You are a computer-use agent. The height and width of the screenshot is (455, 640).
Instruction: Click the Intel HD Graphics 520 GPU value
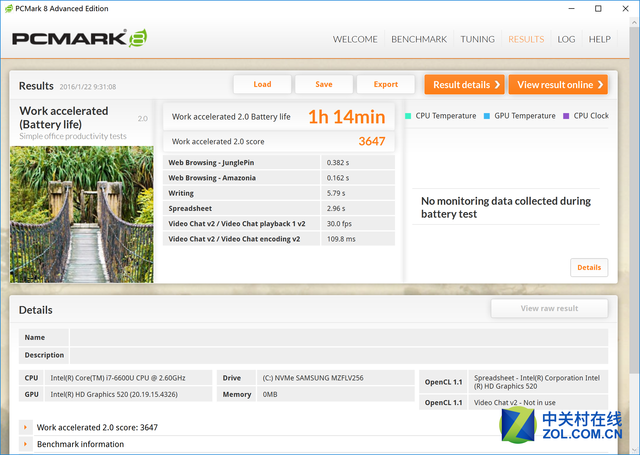pyautogui.click(x=114, y=394)
